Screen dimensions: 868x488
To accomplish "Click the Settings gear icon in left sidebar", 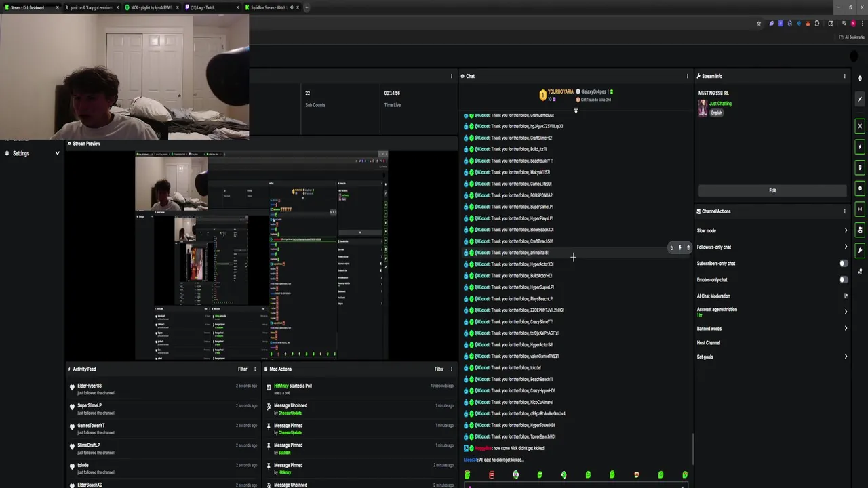I will [7, 153].
